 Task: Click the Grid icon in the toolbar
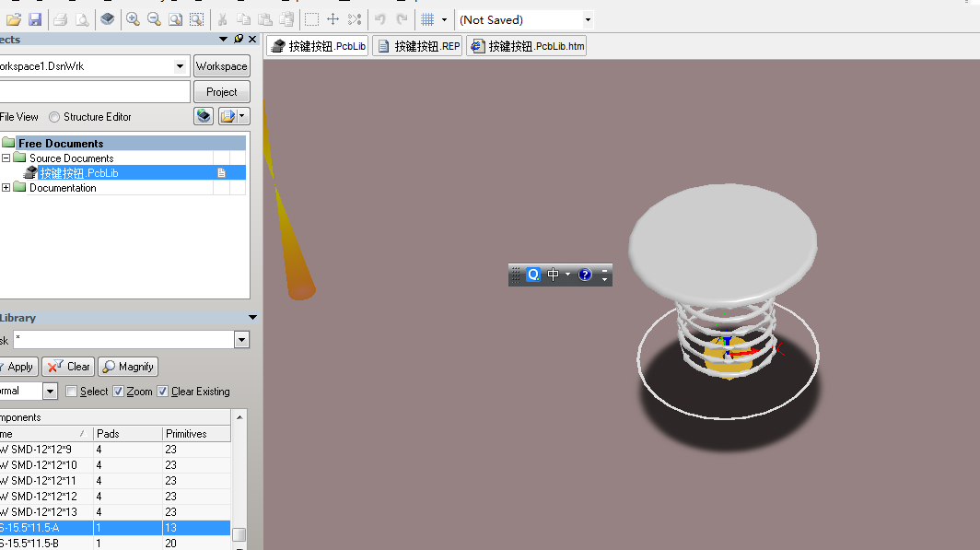tap(427, 19)
